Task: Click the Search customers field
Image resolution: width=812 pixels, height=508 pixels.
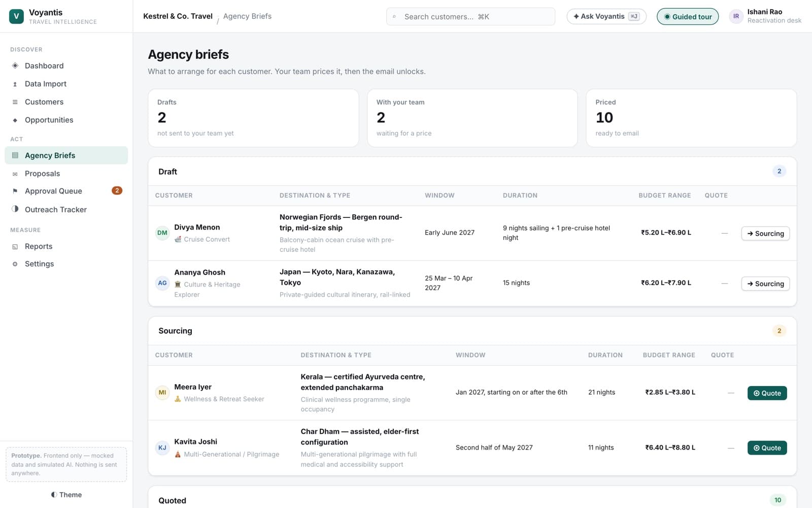Action: (470, 16)
